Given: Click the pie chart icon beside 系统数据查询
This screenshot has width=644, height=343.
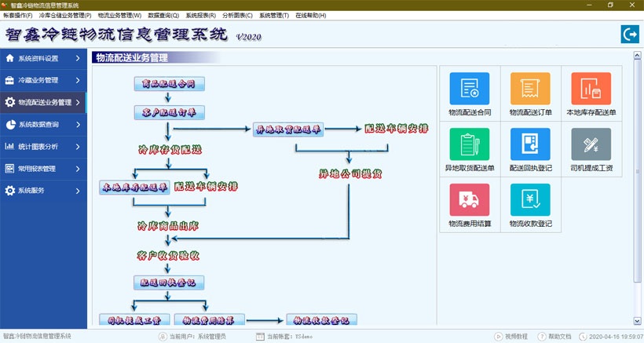Looking at the screenshot, I should 10,124.
